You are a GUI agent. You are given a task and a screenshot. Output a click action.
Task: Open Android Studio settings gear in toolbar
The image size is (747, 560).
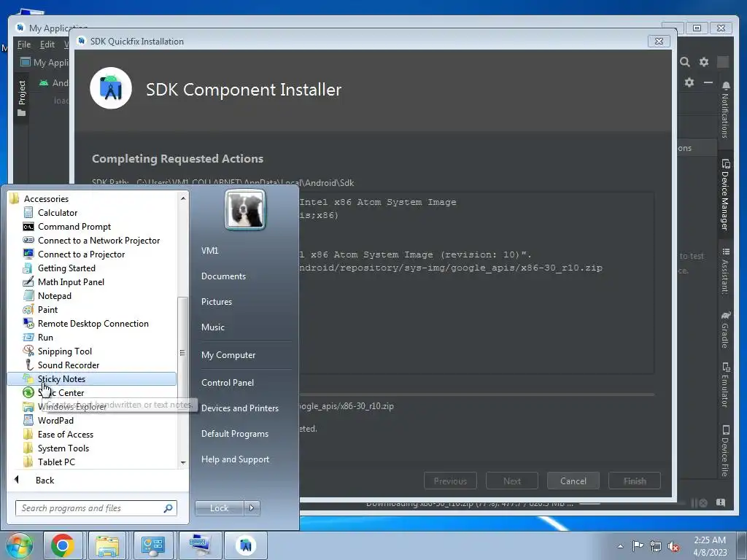(704, 62)
